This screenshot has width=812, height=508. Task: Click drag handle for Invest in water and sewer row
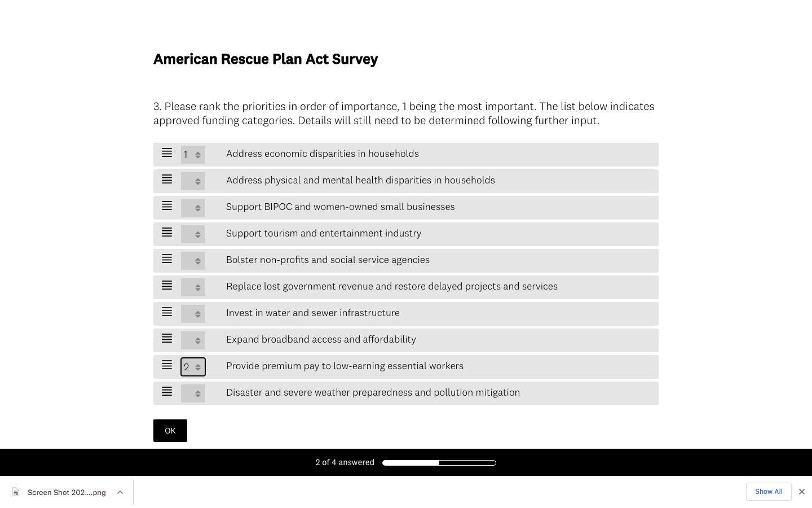tap(167, 312)
